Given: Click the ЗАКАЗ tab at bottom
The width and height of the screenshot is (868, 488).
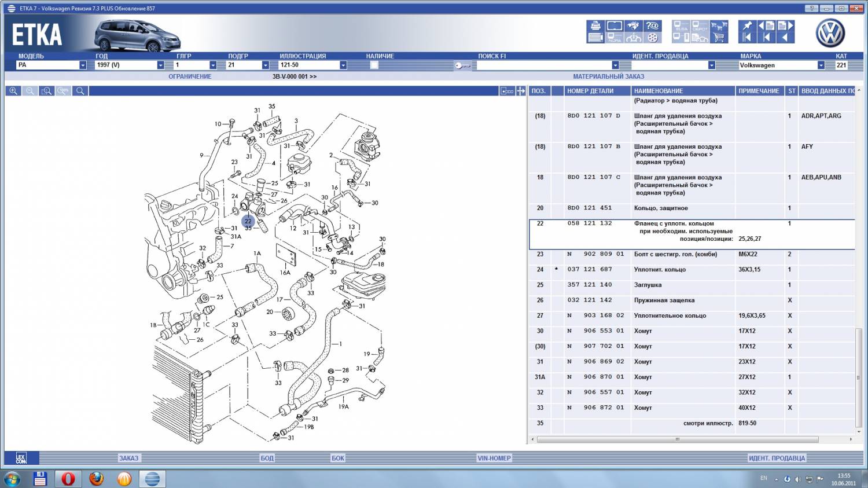Looking at the screenshot, I should pyautogui.click(x=128, y=458).
